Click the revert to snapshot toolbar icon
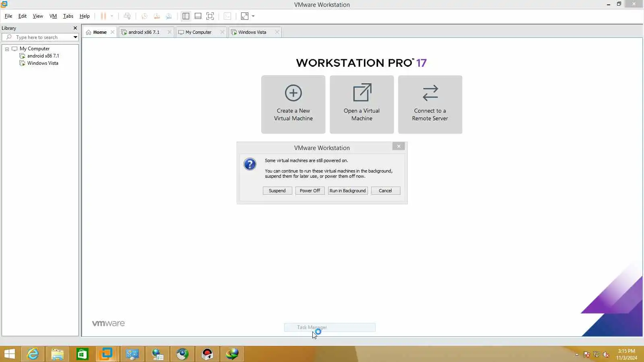Screen dimensions: 644x362 coord(157,16)
